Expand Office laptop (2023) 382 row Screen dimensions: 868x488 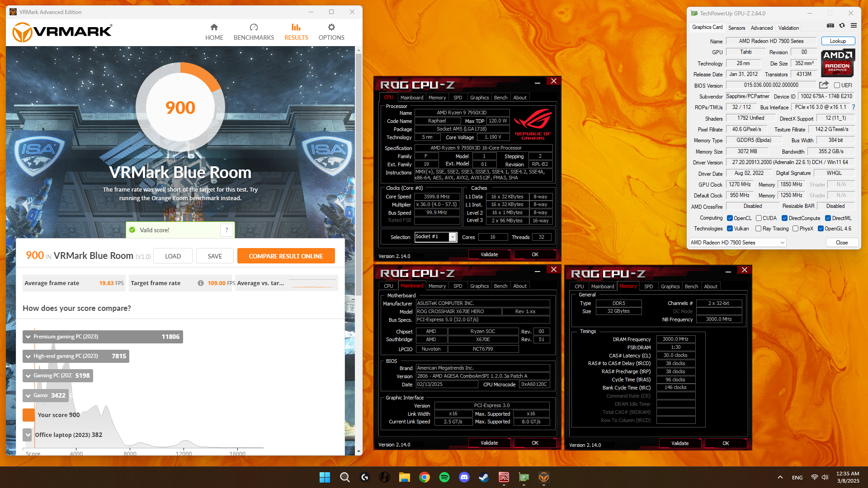28,435
